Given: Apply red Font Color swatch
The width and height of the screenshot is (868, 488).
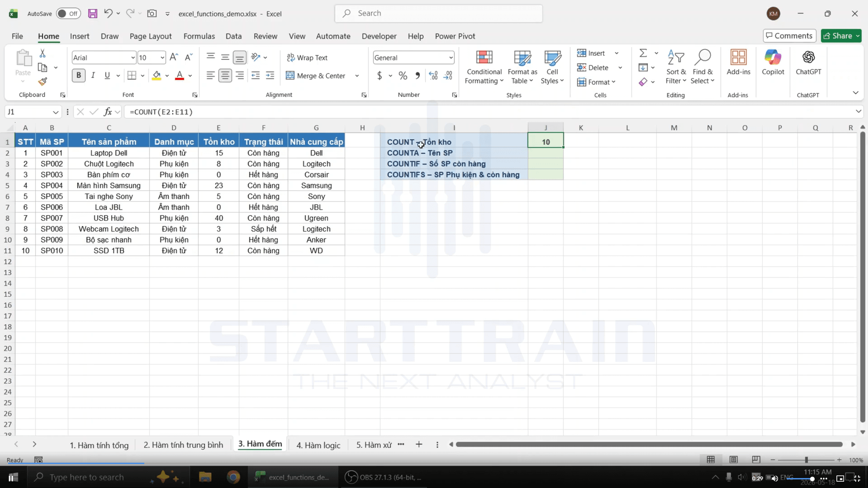Looking at the screenshot, I should tap(180, 76).
